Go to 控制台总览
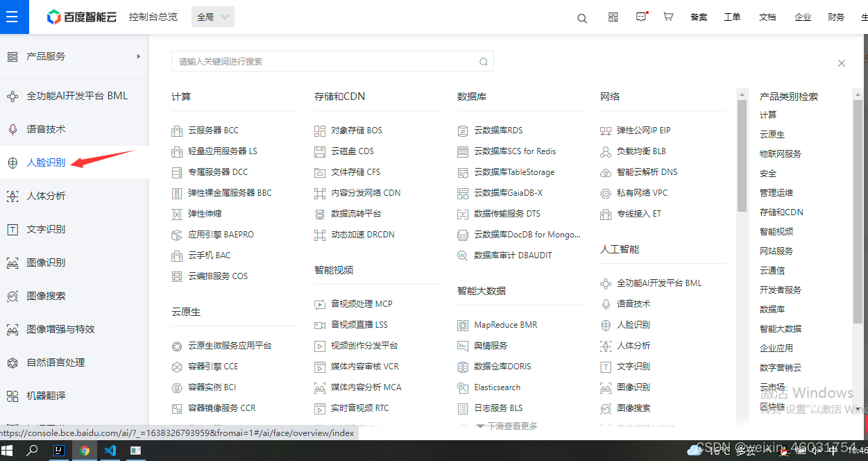The width and height of the screenshot is (868, 461). pyautogui.click(x=153, y=17)
